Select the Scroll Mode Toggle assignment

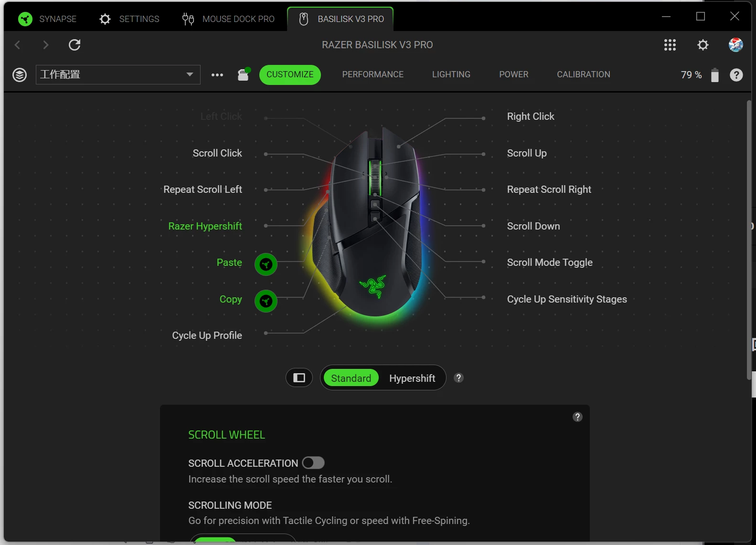[550, 262]
